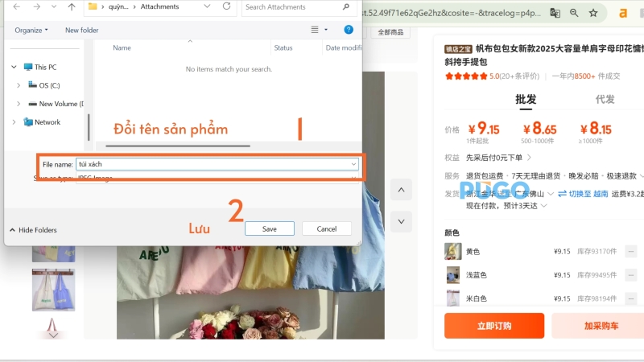Expand the New Volume drive node
Screen dimensions: 644x362
(19, 104)
